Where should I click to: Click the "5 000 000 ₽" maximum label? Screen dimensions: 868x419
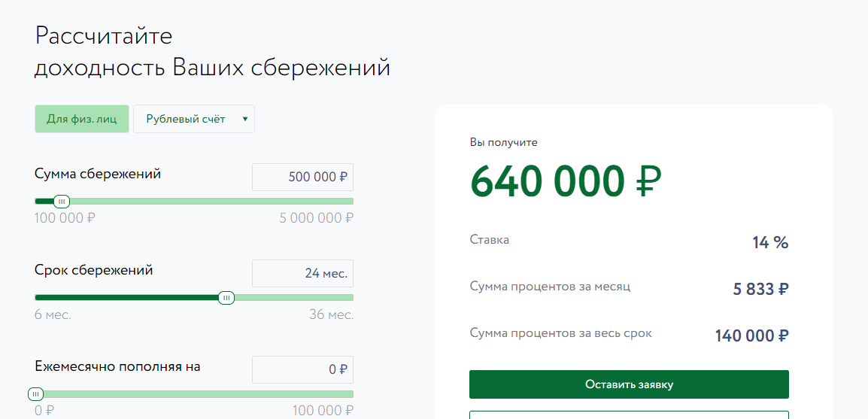pyautogui.click(x=316, y=218)
